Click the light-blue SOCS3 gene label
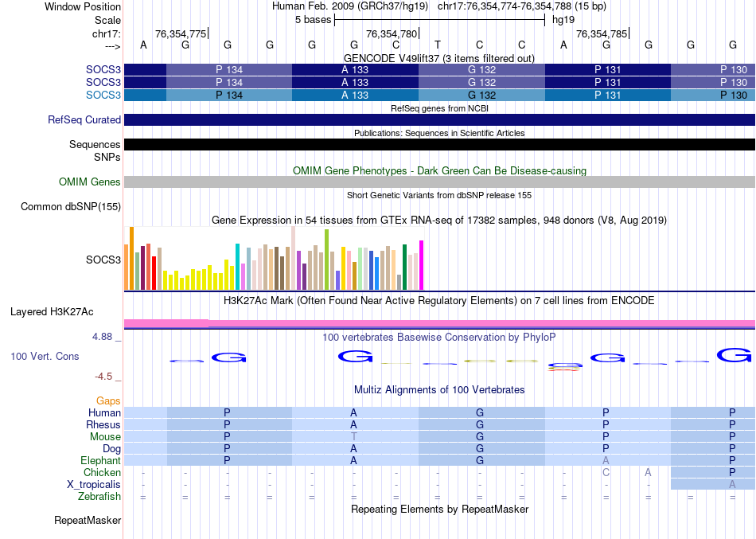Screen dimensions: 756x539 tap(103, 95)
